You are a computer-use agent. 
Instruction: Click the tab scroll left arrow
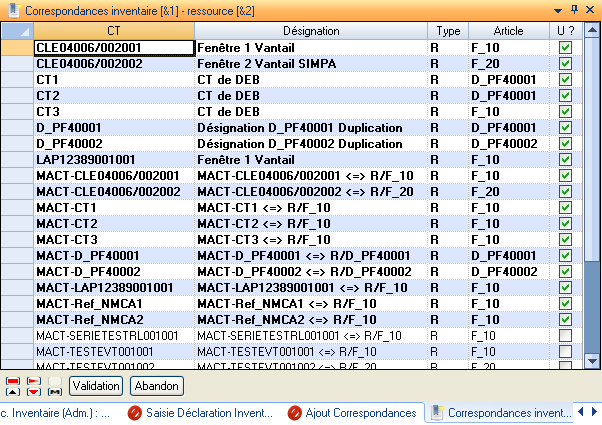581,412
